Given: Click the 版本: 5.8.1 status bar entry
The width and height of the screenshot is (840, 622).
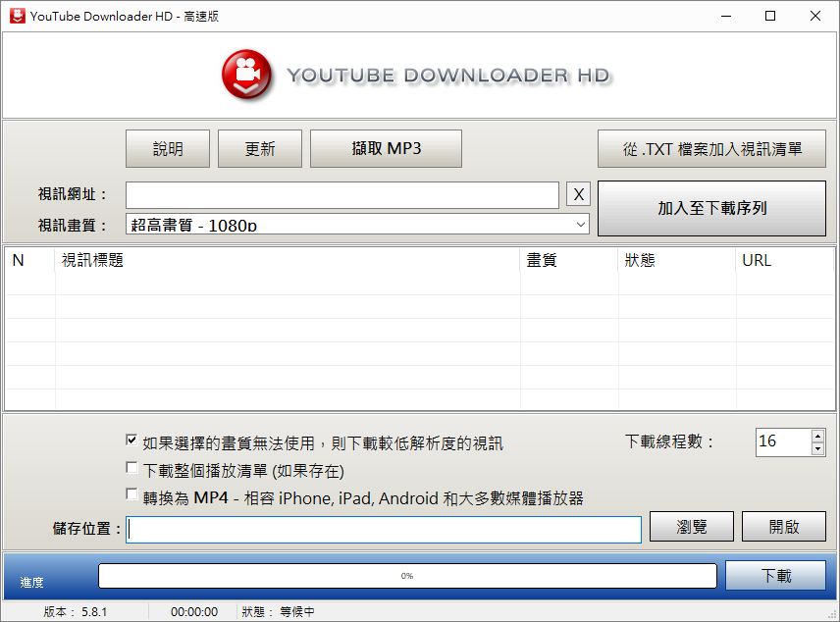Looking at the screenshot, I should click(x=75, y=612).
